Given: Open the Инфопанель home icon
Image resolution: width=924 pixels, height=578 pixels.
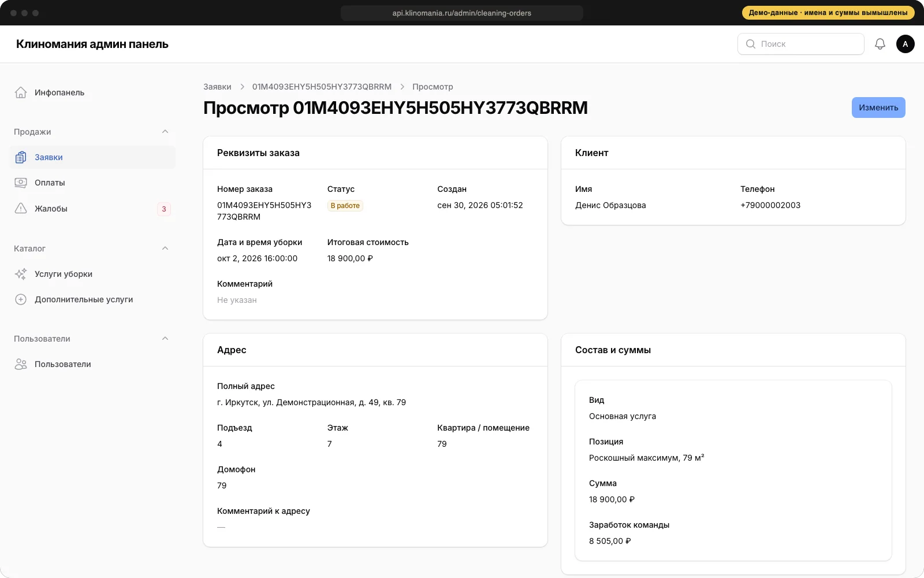Looking at the screenshot, I should coord(21,92).
